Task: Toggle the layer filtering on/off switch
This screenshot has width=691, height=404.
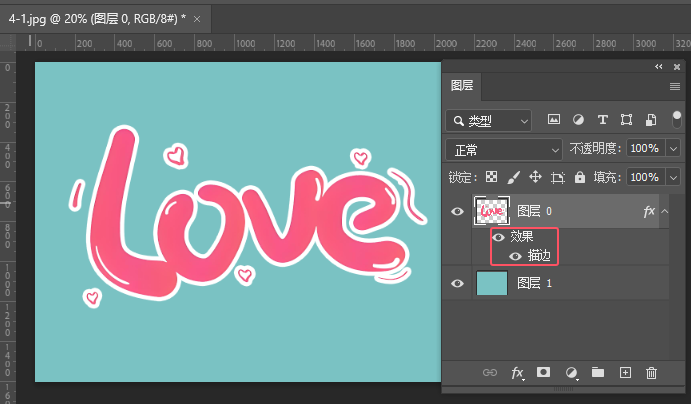Action: [676, 120]
